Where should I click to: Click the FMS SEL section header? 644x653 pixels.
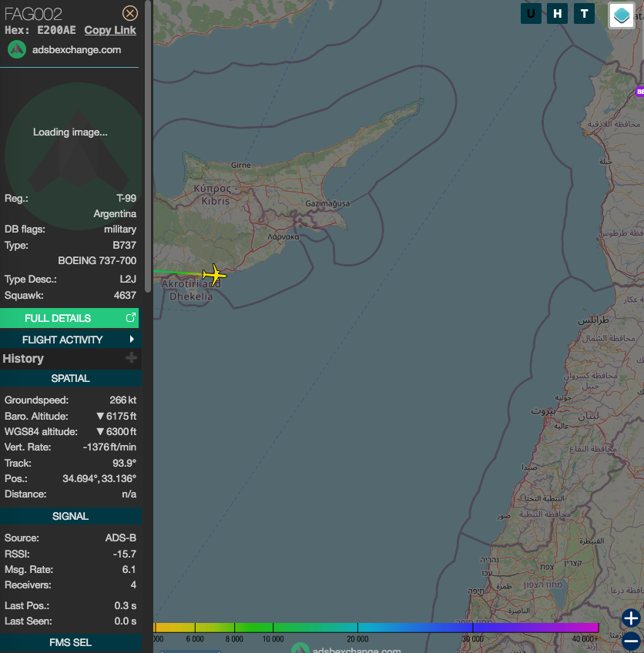point(70,642)
